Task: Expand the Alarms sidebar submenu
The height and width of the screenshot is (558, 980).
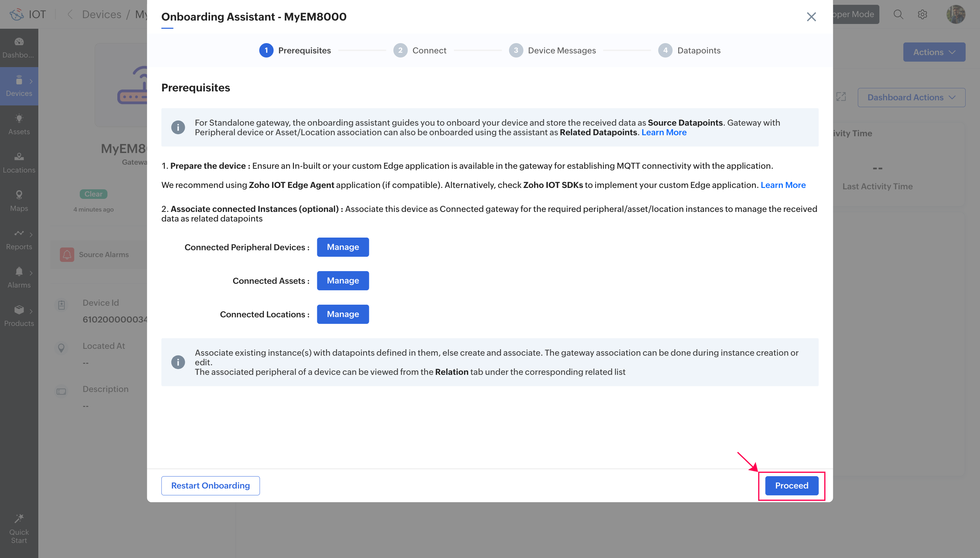Action: click(x=31, y=273)
